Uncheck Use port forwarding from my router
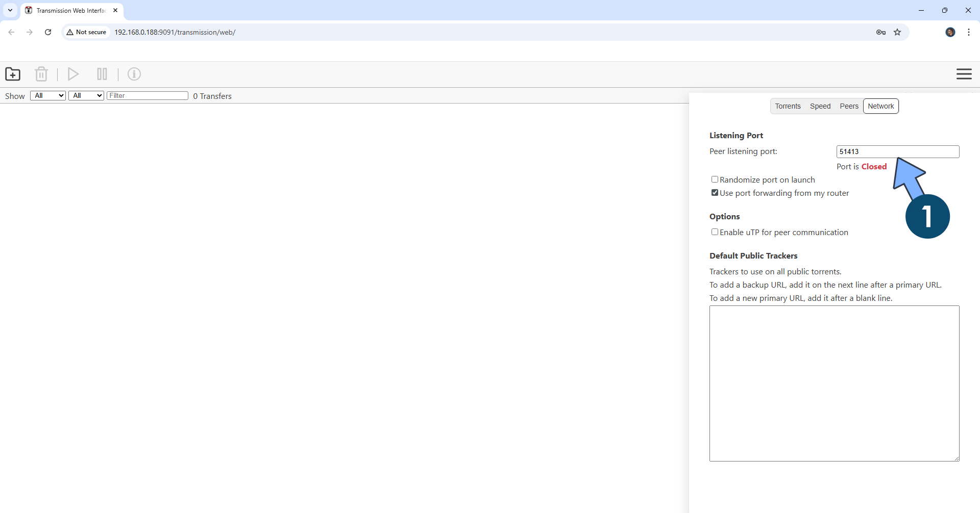 [715, 193]
